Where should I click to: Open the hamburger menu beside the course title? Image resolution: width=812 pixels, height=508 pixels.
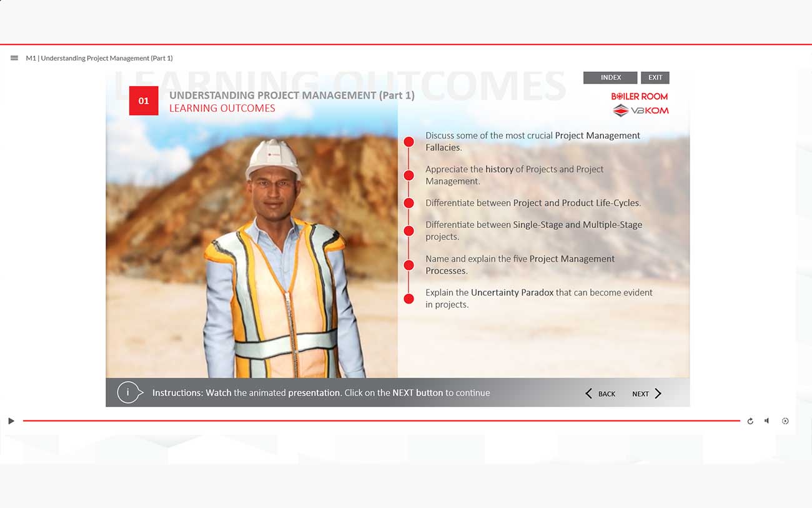click(x=14, y=58)
